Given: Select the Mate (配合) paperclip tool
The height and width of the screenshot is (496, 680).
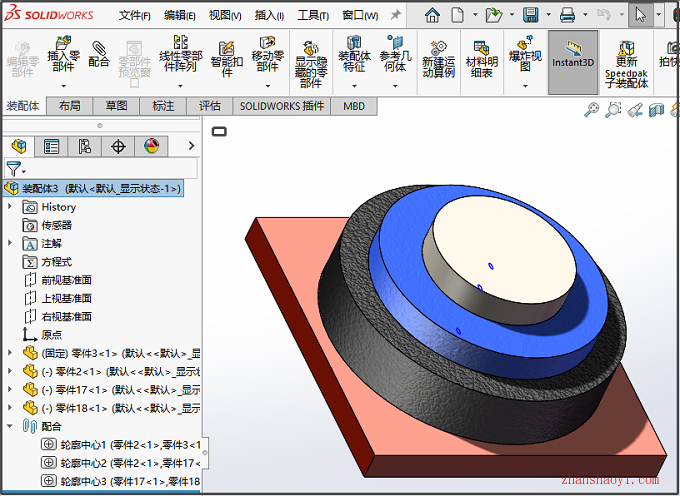Looking at the screenshot, I should (x=99, y=54).
